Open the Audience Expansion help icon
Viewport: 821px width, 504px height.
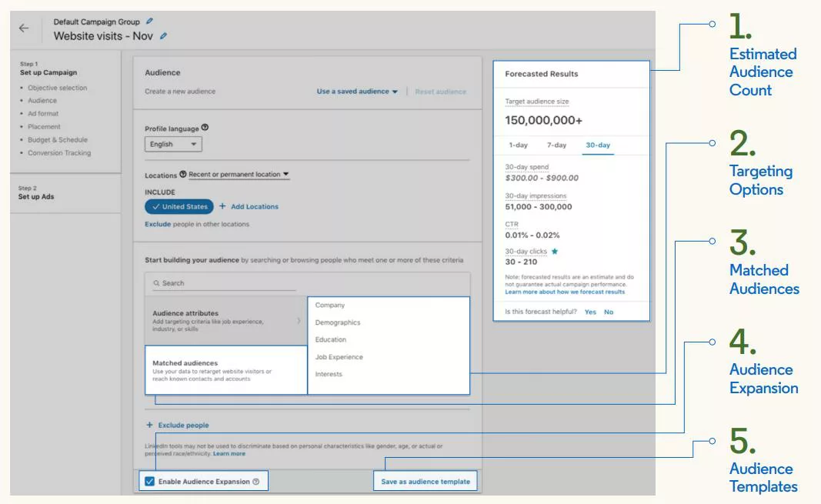[255, 482]
